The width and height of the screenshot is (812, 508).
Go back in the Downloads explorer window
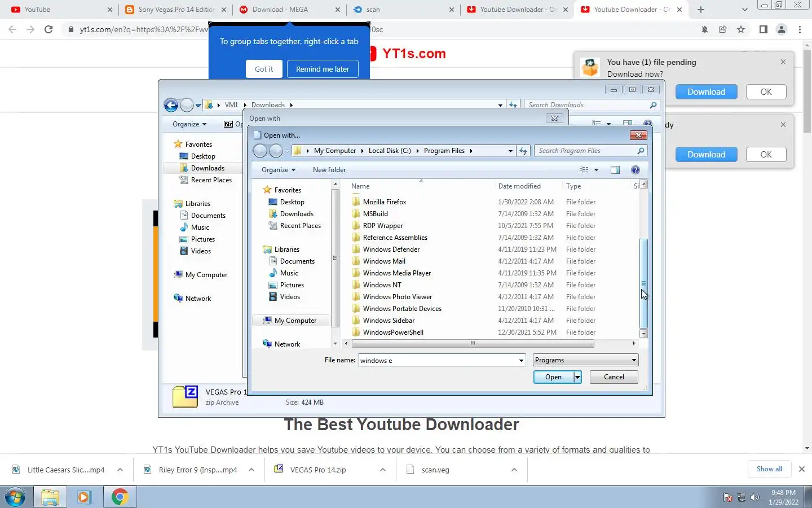(171, 105)
